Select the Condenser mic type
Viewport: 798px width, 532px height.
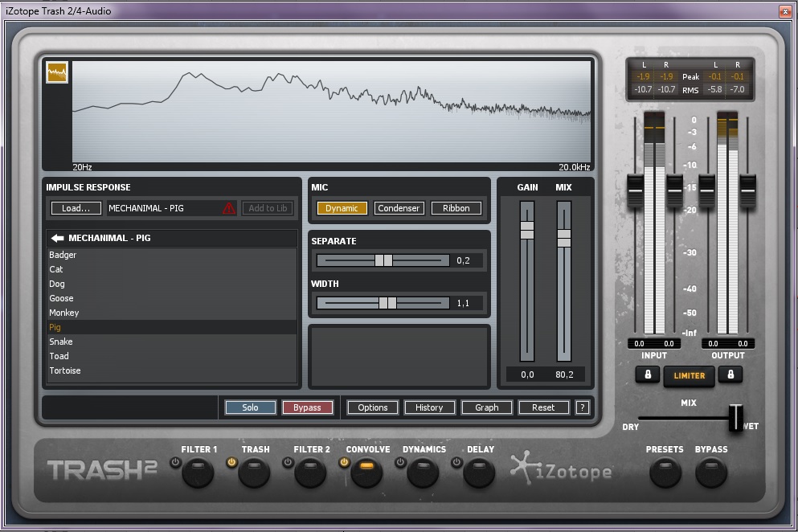coord(399,208)
